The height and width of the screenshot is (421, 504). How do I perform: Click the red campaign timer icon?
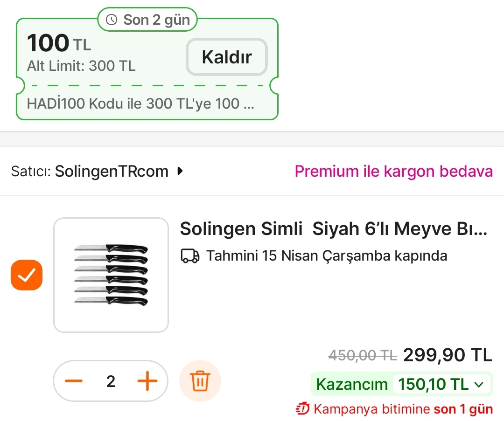(303, 409)
